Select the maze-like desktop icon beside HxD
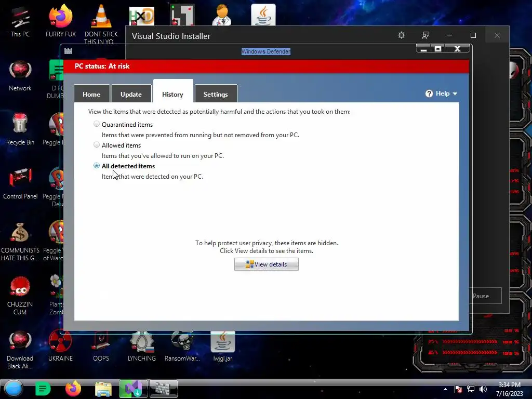Screen dimensions: 532x399 coord(182,15)
